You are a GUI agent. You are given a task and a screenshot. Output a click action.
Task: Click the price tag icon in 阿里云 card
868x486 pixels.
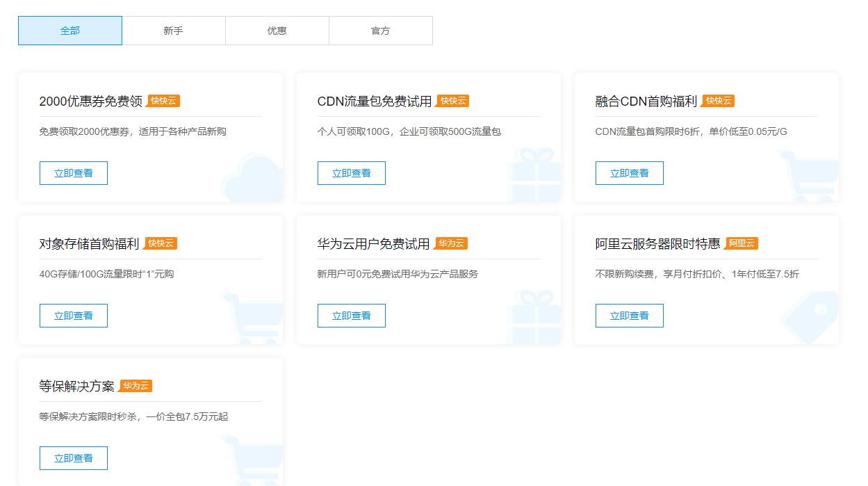click(811, 318)
